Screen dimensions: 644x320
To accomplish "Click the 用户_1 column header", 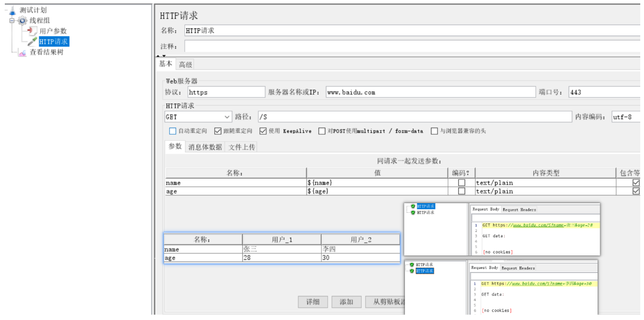I will point(282,239).
